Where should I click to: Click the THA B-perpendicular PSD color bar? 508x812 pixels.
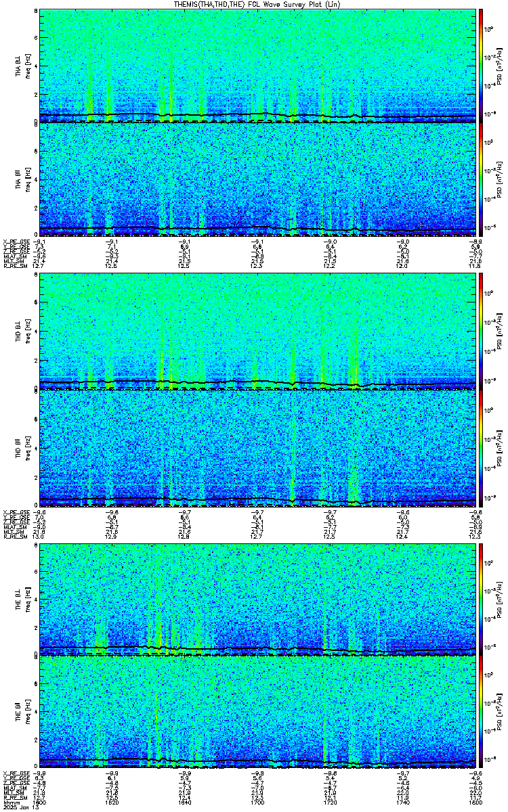click(481, 66)
